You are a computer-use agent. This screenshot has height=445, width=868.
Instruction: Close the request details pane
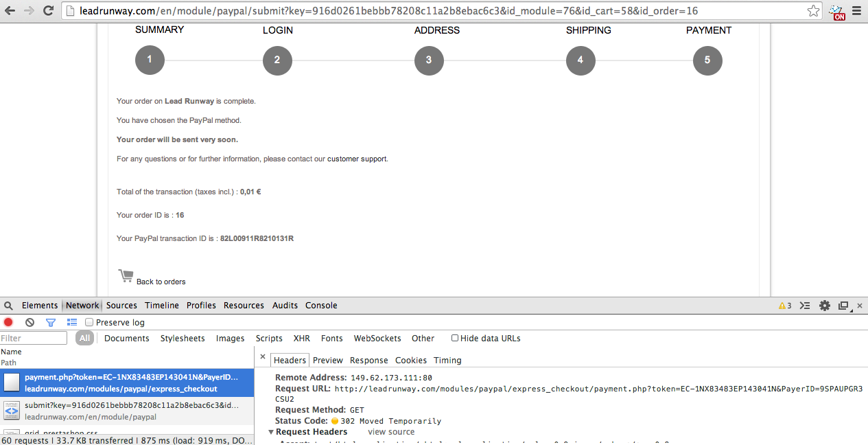click(263, 357)
